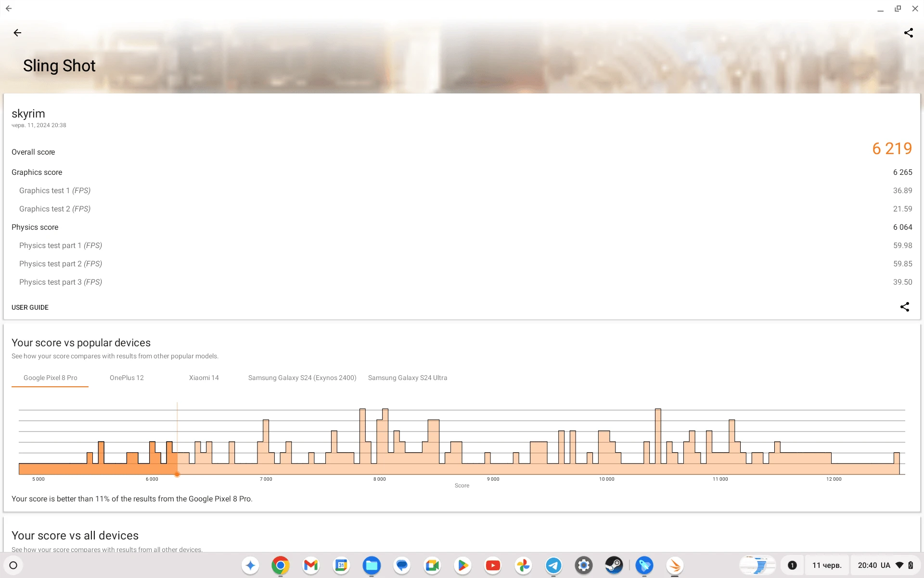This screenshot has width=924, height=578.
Task: Click Physics test part 3 (FPS) label
Action: (61, 282)
